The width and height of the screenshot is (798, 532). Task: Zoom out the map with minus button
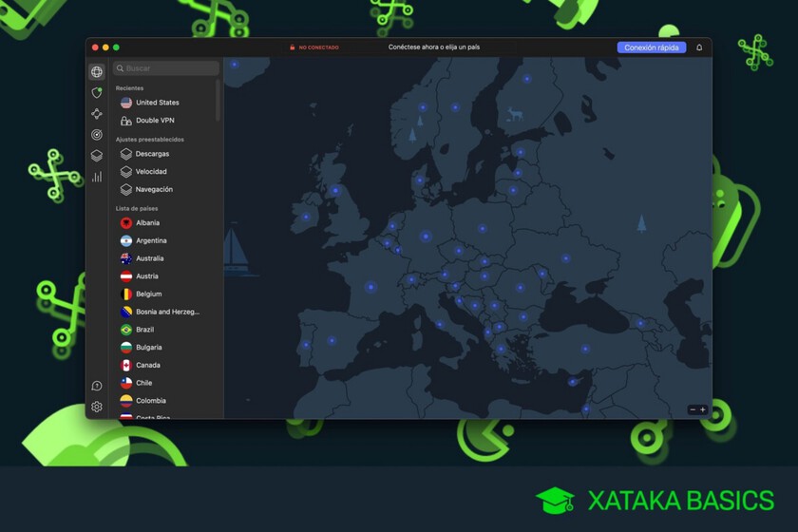tap(693, 409)
